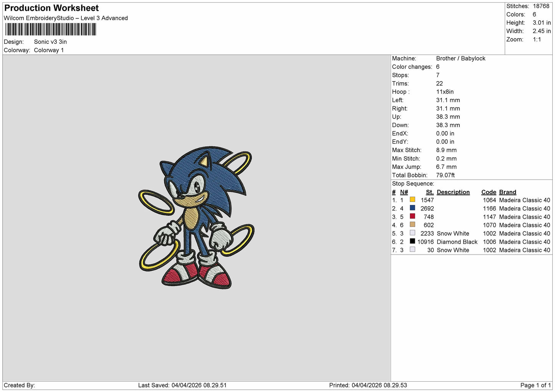The height and width of the screenshot is (392, 555).
Task: Click the Stops value 7
Action: click(x=437, y=75)
